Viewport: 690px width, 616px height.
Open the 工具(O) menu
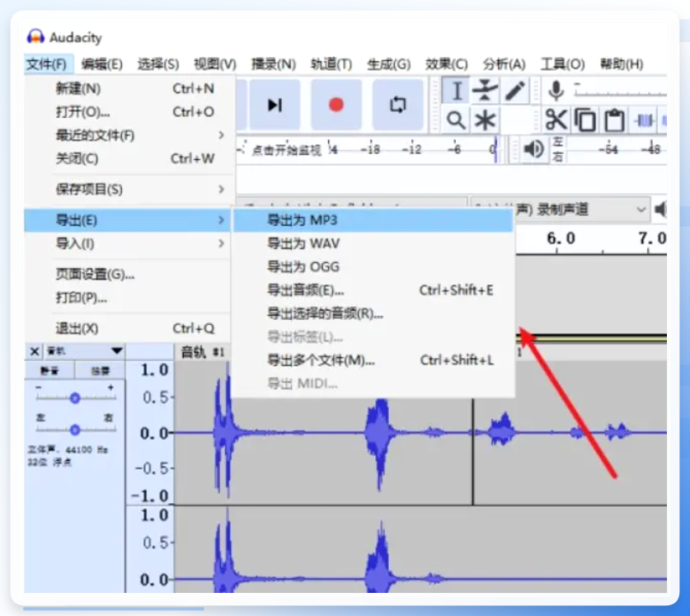562,64
